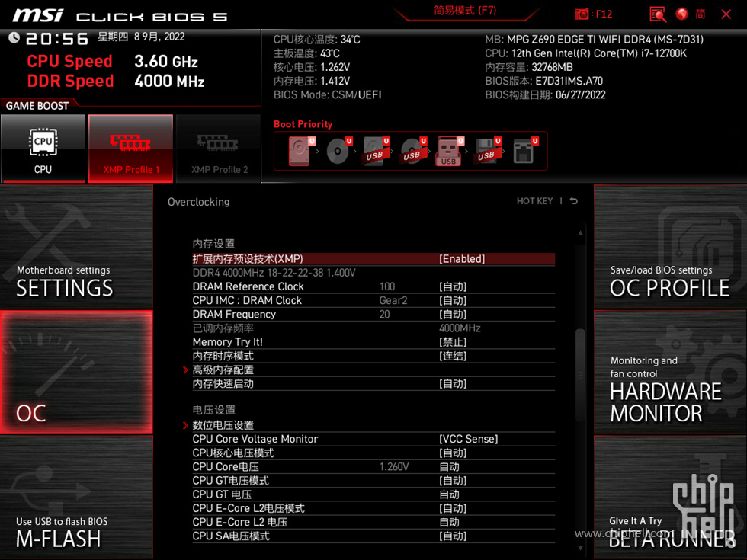747x560 pixels.
Task: Change 内存快速启动 自动 setting
Action: click(373, 384)
